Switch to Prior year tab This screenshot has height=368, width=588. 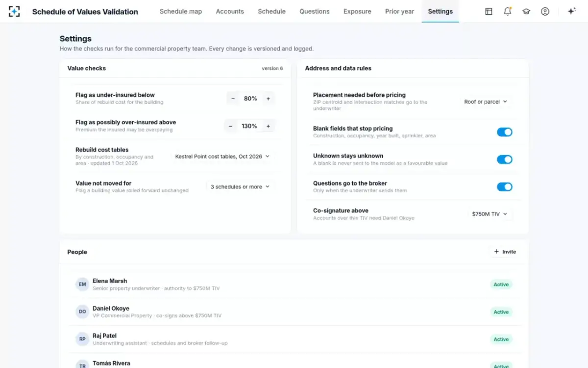pos(399,11)
